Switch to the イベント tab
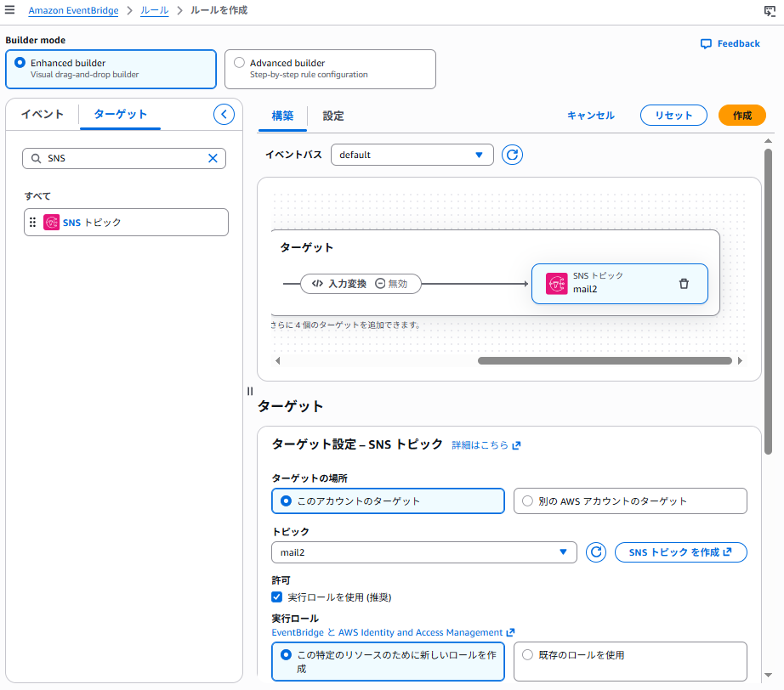The width and height of the screenshot is (784, 690). [43, 115]
